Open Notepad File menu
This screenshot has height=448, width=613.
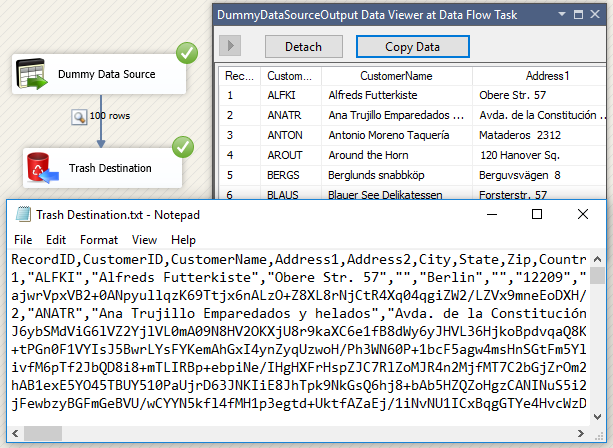click(x=23, y=240)
